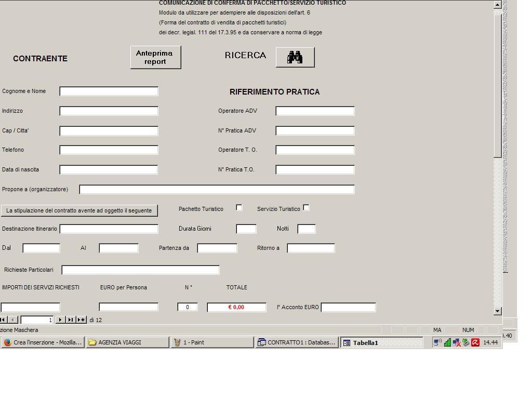The image size is (532, 399).
Task: Go to the last record
Action: point(71,320)
